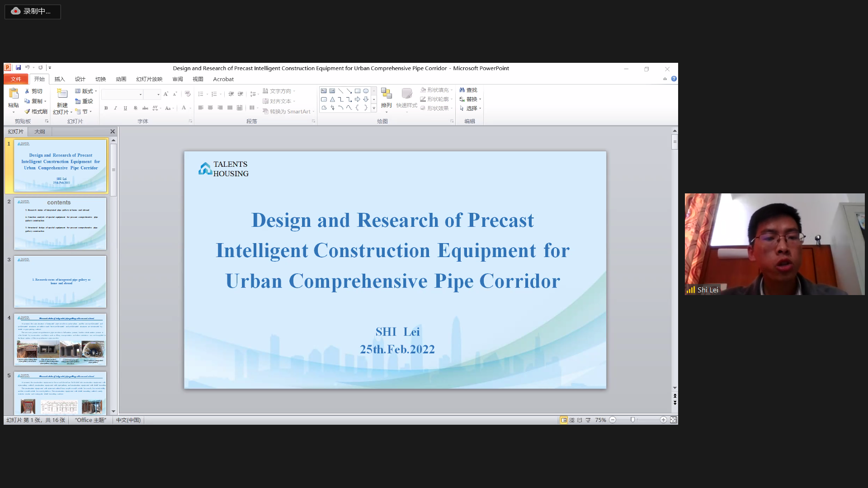Click the Find (查找) binoculars button
The width and height of the screenshot is (868, 488).
[x=468, y=90]
